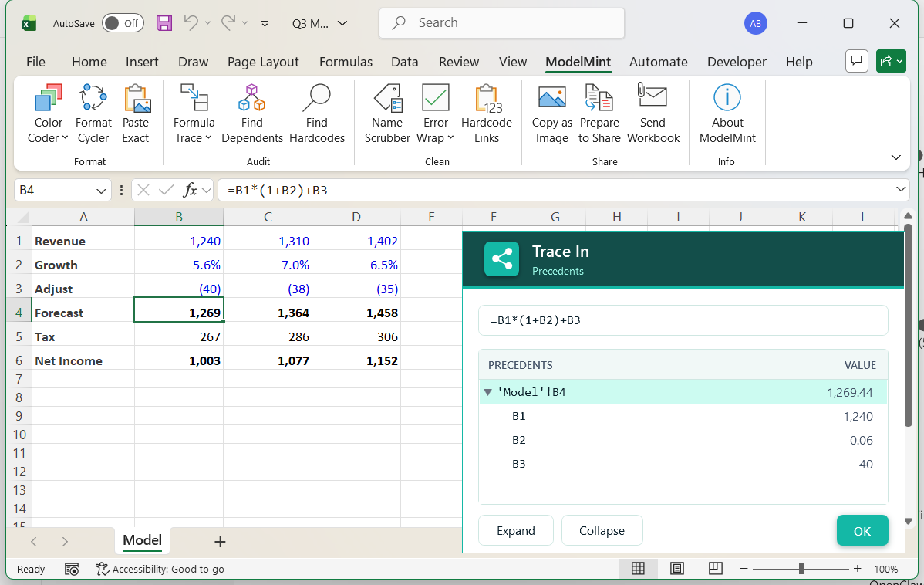Open the Color Coder tool
924x585 pixels.
pyautogui.click(x=48, y=114)
